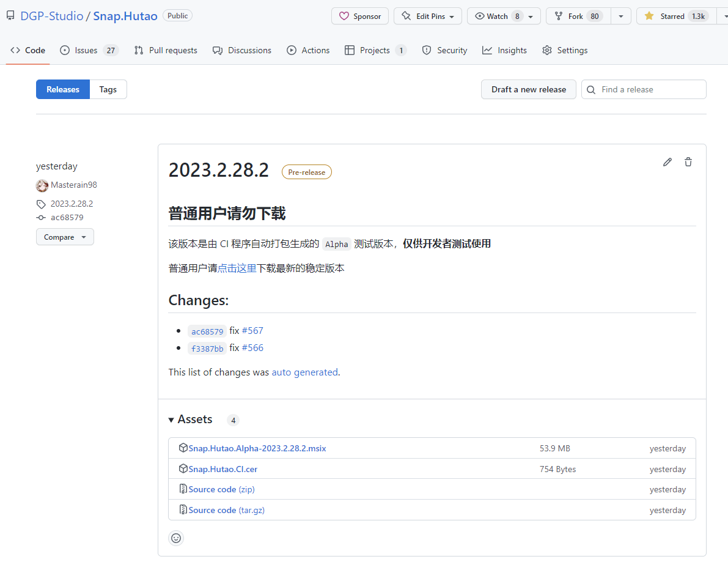The width and height of the screenshot is (728, 562).
Task: Download Snap.Hutao.CI.cer
Action: pos(223,469)
